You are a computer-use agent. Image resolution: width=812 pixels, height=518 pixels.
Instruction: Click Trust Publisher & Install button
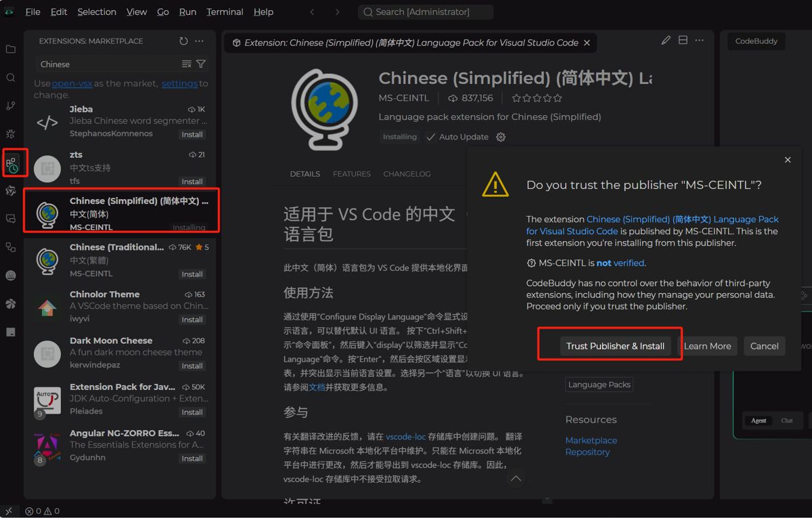pos(615,346)
